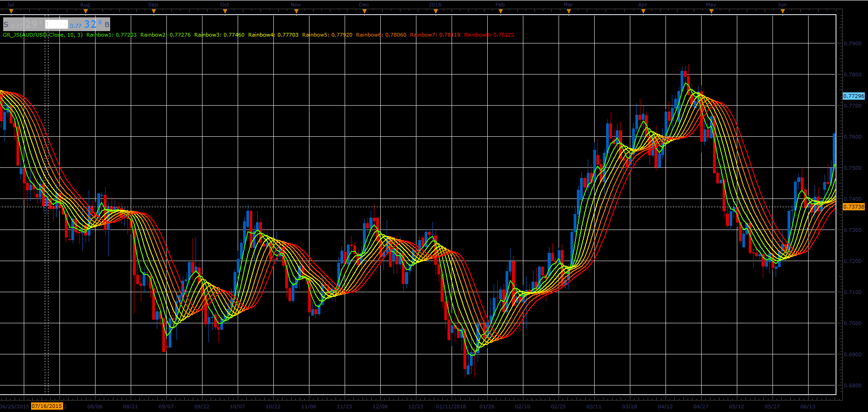The height and width of the screenshot is (412, 868).
Task: Click the blue 0.77296 current price tag
Action: [853, 96]
